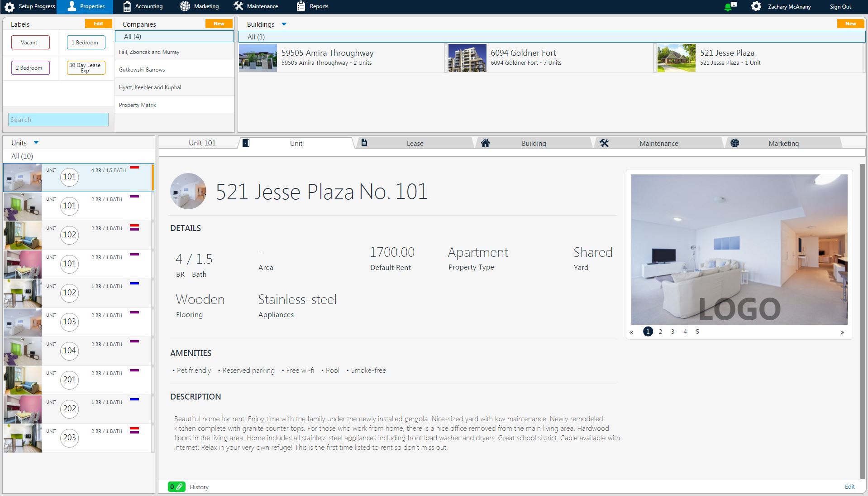The height and width of the screenshot is (496, 868).
Task: Open the green notification bell
Action: point(728,7)
